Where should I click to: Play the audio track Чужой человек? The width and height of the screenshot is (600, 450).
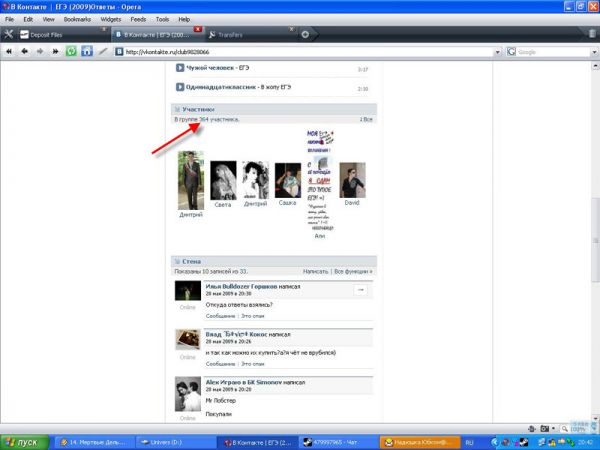(180, 69)
